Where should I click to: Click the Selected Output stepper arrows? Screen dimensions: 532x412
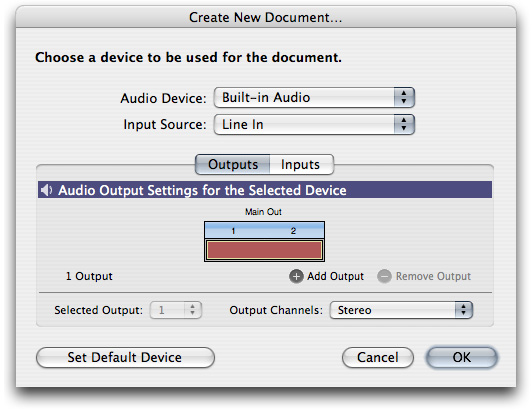(193, 310)
